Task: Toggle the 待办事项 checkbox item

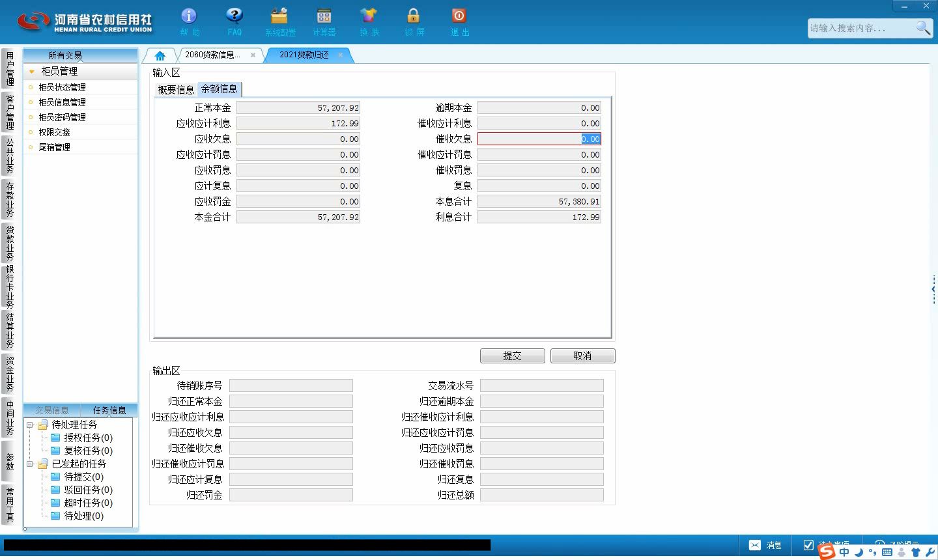Action: [808, 545]
